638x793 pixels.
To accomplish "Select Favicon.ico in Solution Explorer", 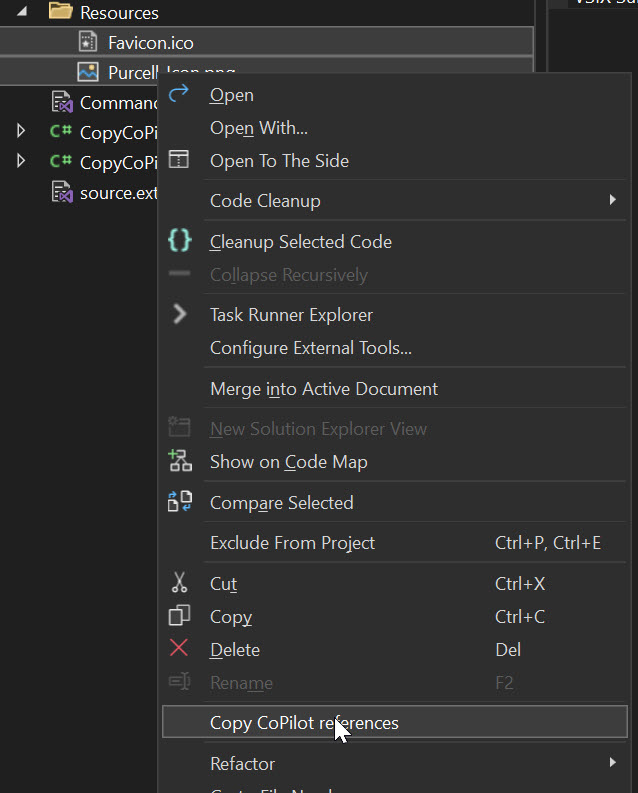I will 150,43.
